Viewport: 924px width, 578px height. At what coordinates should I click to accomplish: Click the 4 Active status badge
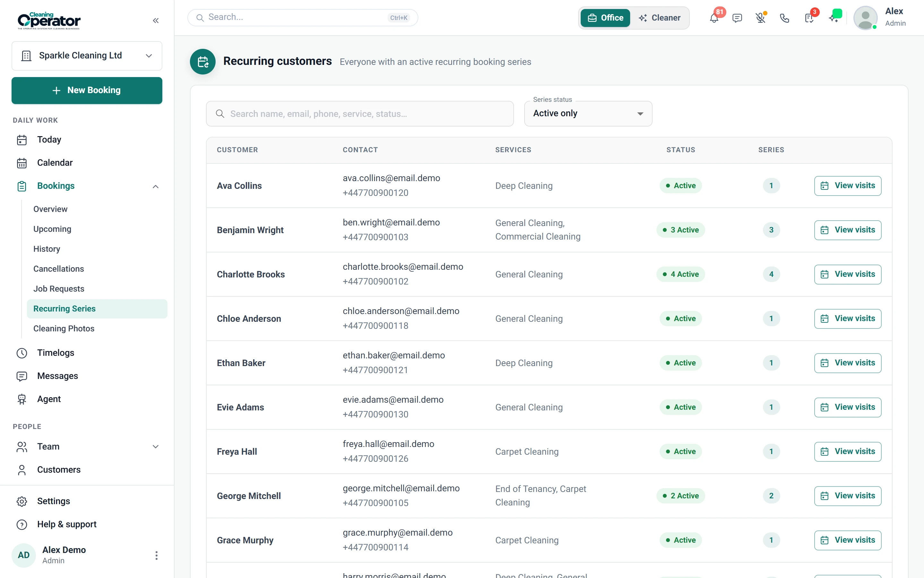point(680,275)
